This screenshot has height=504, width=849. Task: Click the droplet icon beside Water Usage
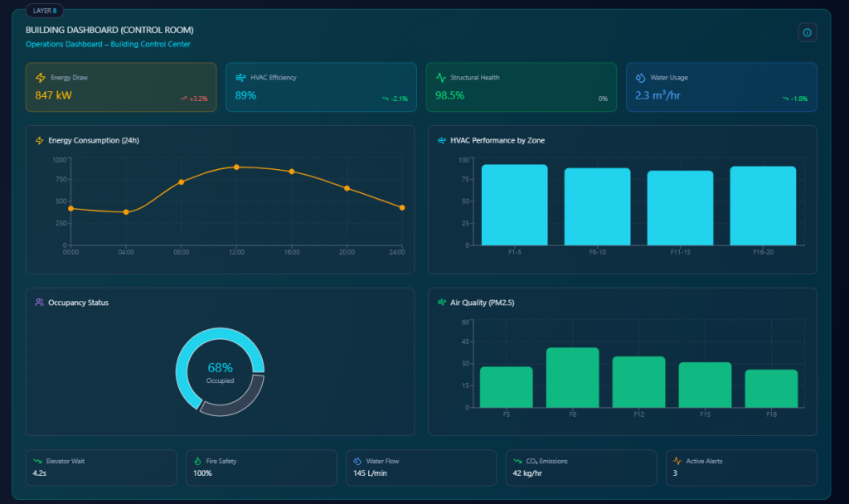coord(640,78)
